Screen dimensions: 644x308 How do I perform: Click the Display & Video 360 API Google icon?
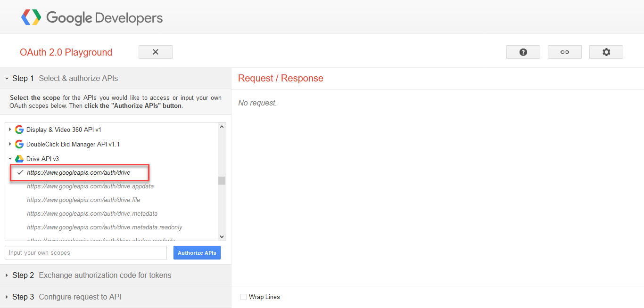19,130
